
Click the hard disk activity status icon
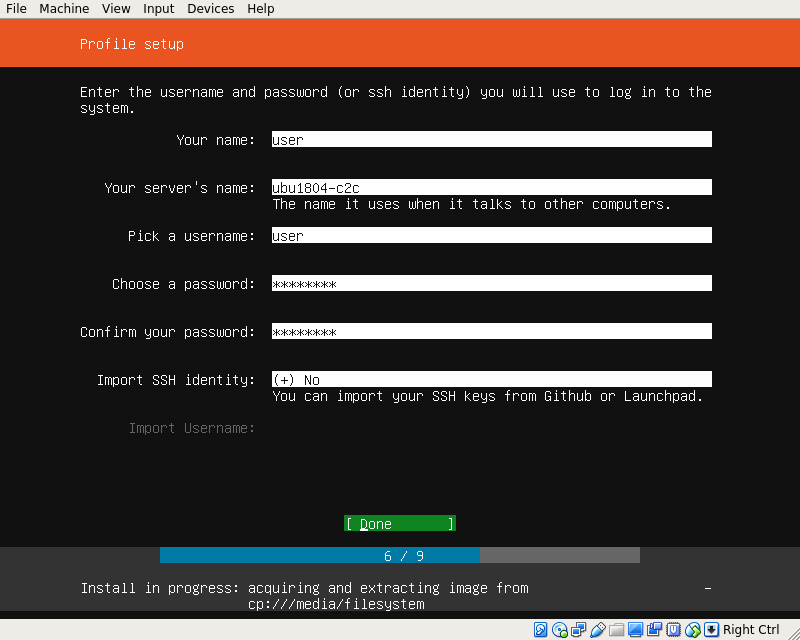coord(541,630)
